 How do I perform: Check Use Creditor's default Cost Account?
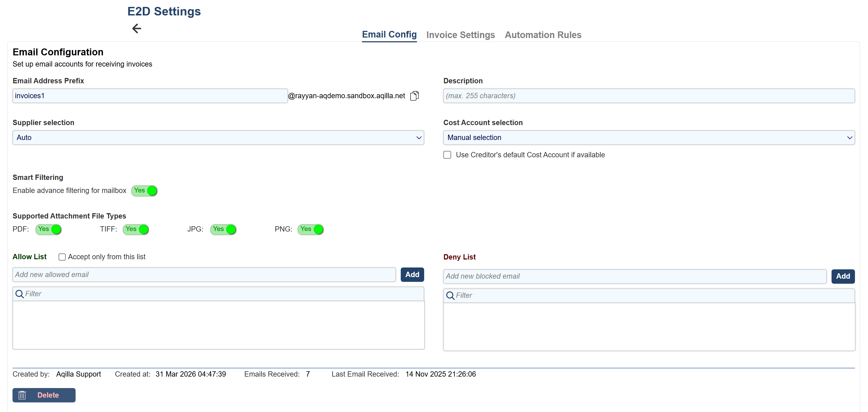(x=447, y=155)
